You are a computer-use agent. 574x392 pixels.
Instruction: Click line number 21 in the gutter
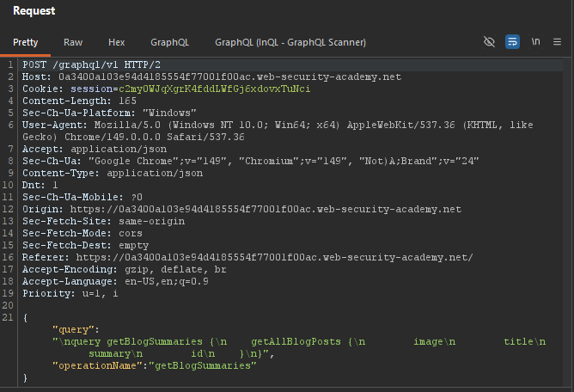[8, 317]
